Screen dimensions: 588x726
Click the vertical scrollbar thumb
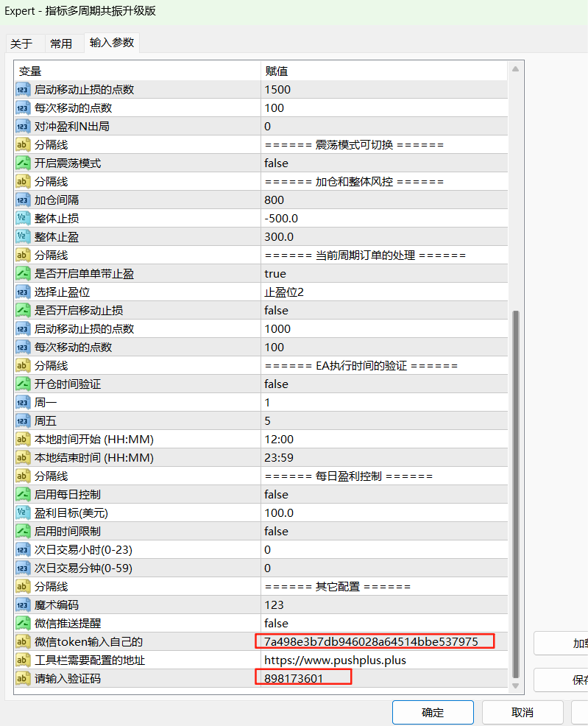coord(515,494)
